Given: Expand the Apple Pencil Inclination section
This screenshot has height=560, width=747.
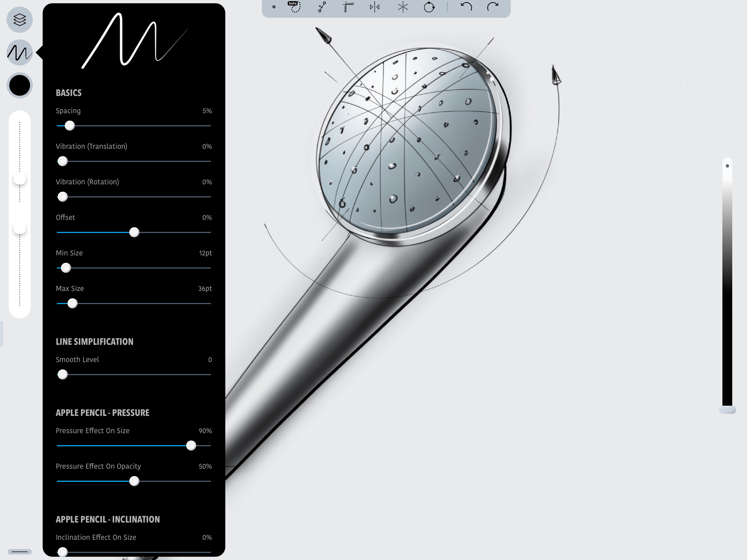Looking at the screenshot, I should (x=108, y=519).
